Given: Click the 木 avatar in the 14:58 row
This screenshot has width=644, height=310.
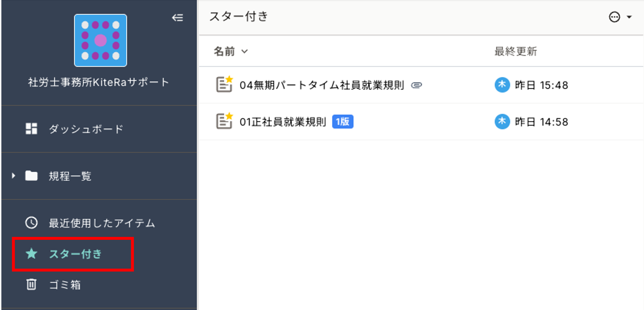Looking at the screenshot, I should pos(502,121).
